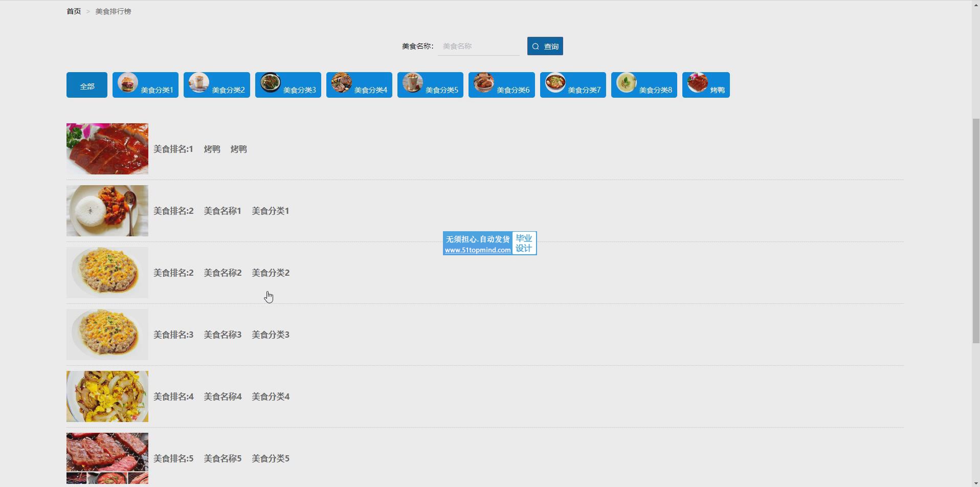Viewport: 980px width, 487px height.
Task: Filter by 烤鸭 category label
Action: click(x=718, y=90)
